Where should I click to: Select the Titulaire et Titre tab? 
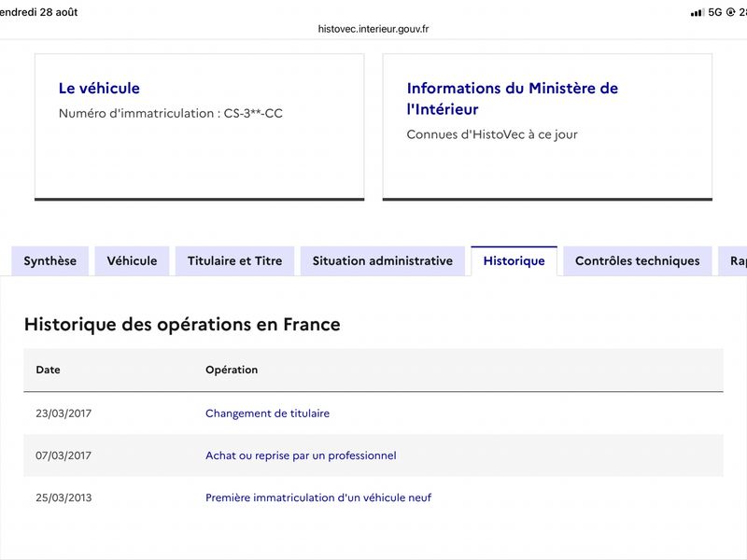pos(235,261)
